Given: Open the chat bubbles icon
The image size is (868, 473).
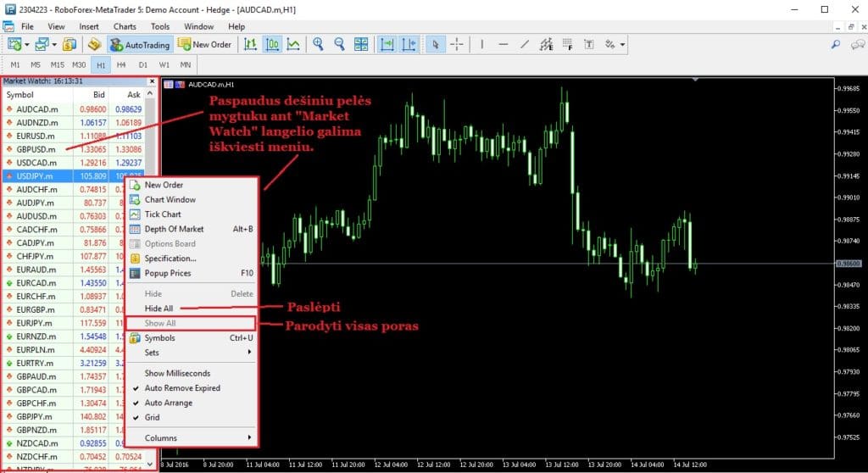Looking at the screenshot, I should coord(859,45).
